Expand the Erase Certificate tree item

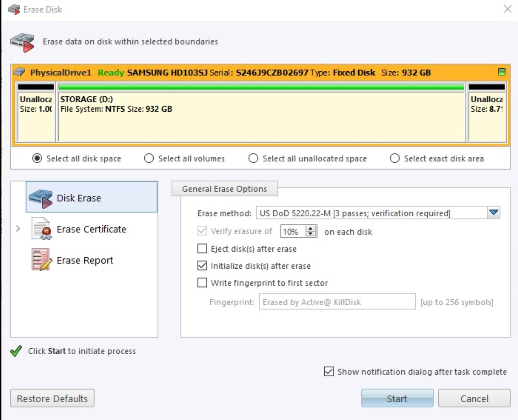coord(18,228)
